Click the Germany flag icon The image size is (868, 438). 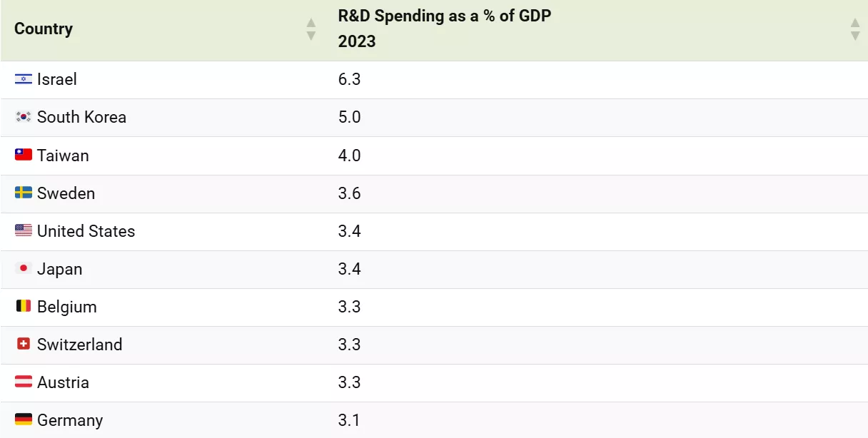(22, 420)
